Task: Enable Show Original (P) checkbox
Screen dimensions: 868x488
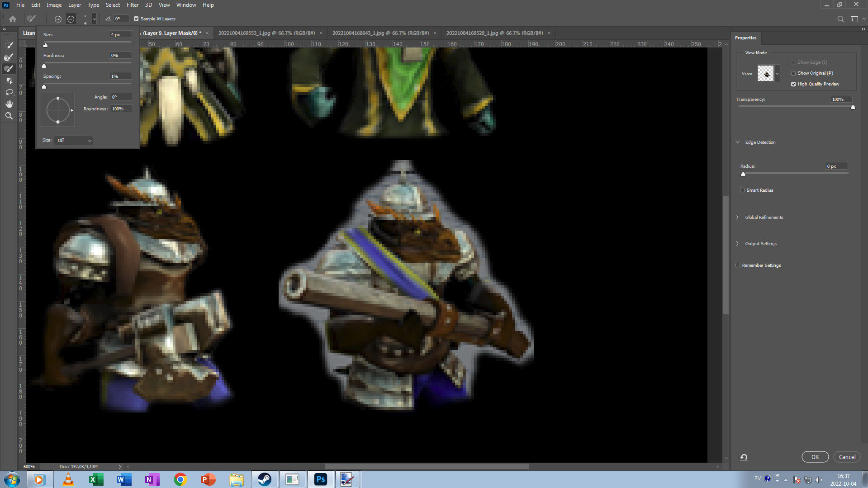Action: pos(793,73)
